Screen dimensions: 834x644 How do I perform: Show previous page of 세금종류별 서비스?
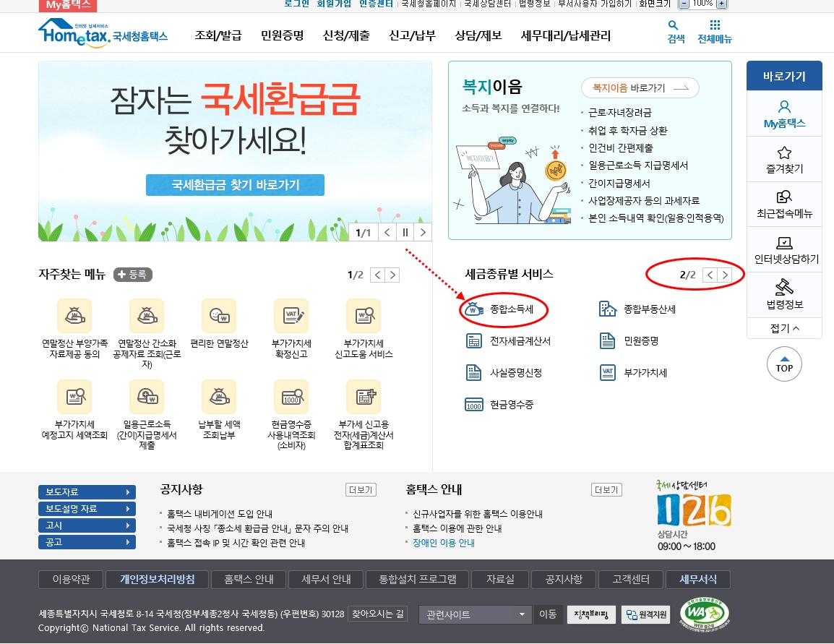710,275
